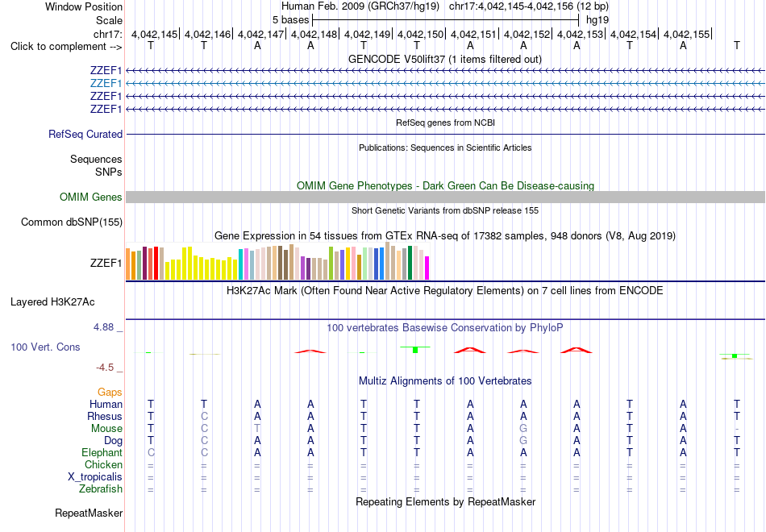
Task: Click the Gene Expression in 54 tissues title
Action: 445,236
